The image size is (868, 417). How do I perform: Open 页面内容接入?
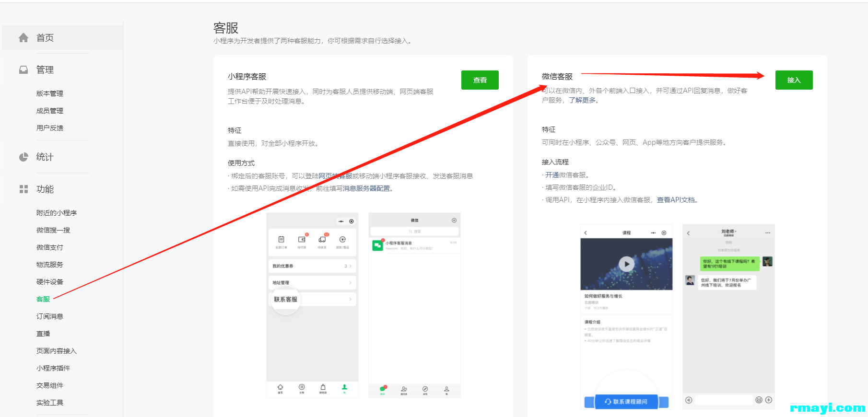pos(57,351)
